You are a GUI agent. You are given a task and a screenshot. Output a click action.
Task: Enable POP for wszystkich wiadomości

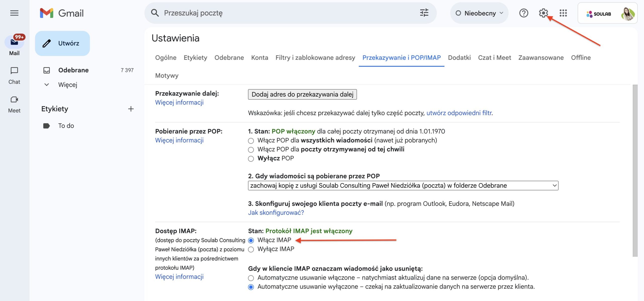[251, 141]
